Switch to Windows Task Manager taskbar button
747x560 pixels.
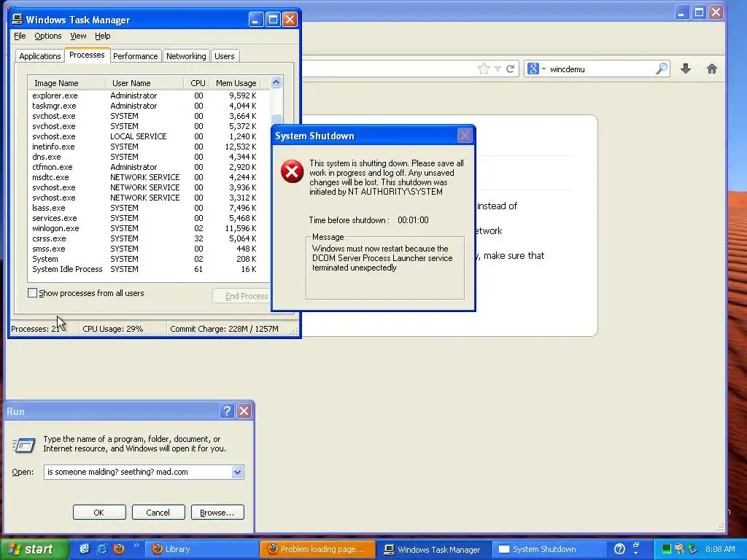click(x=434, y=550)
